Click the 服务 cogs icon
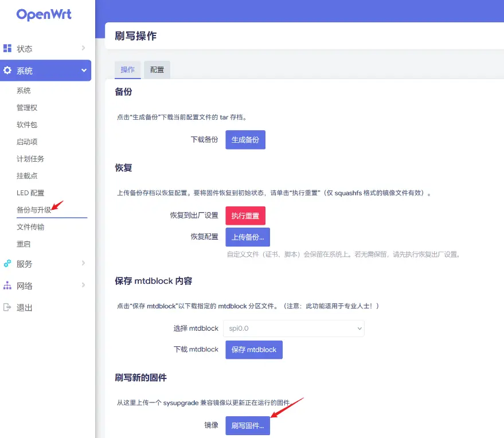Image resolution: width=504 pixels, height=438 pixels. click(7, 264)
